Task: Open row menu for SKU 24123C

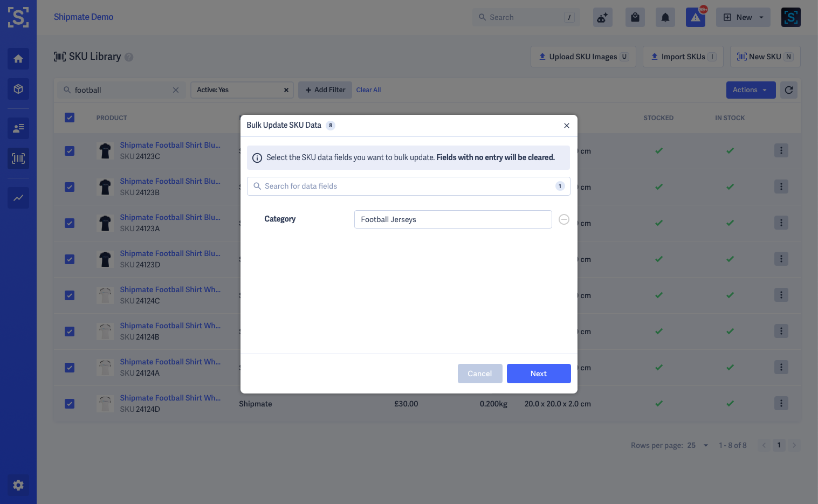Action: pyautogui.click(x=781, y=151)
